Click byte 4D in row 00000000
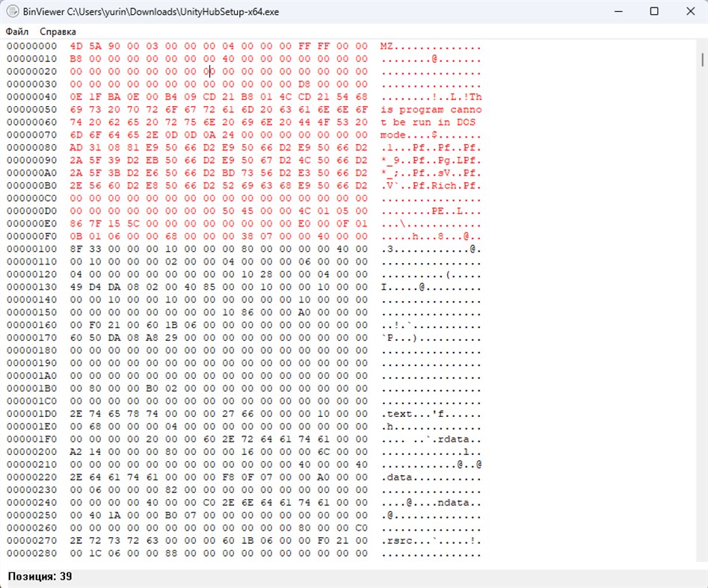 [76, 46]
